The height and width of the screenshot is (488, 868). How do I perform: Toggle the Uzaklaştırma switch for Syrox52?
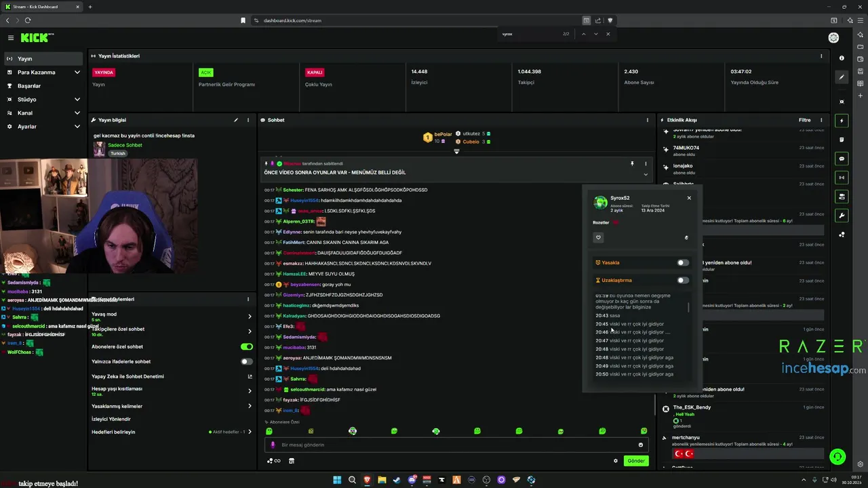tap(683, 280)
